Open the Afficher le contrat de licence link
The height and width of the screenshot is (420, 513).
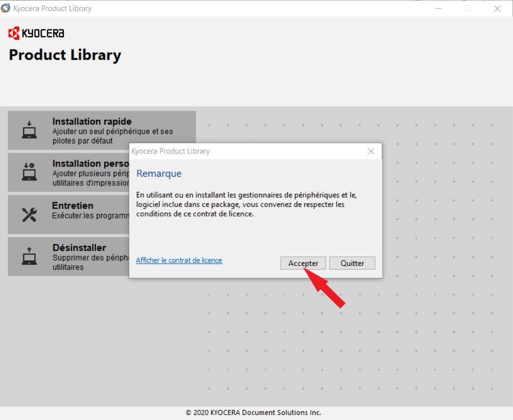pyautogui.click(x=179, y=260)
